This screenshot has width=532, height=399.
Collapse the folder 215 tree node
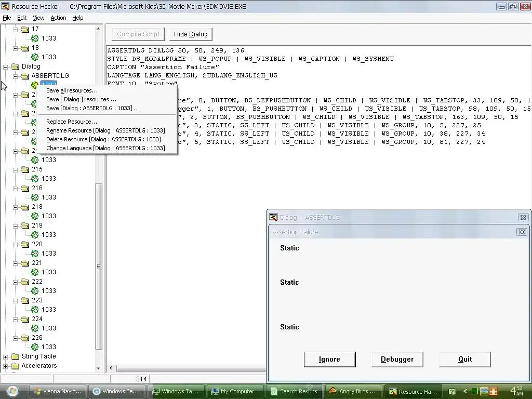pyautogui.click(x=15, y=170)
